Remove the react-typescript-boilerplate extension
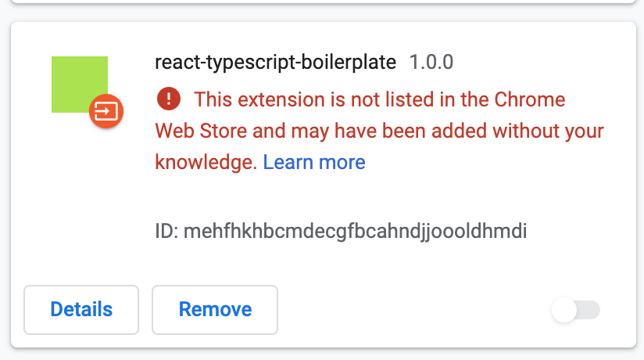 215,309
